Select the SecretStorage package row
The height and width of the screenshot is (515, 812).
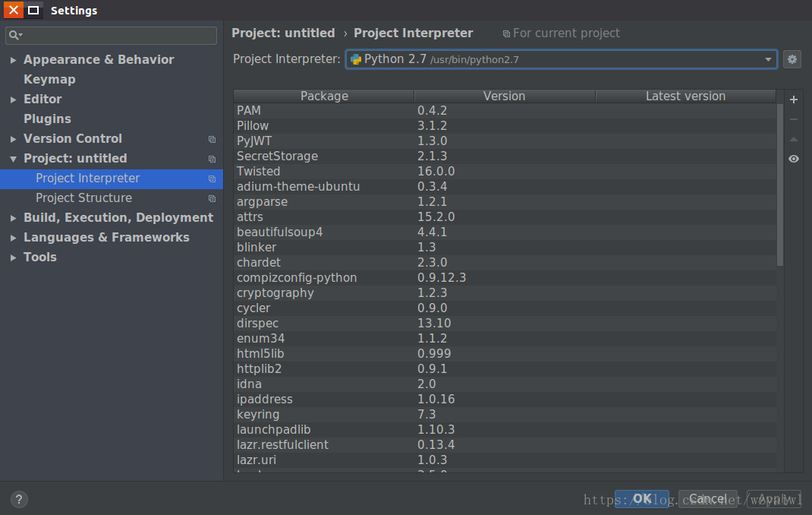pyautogui.click(x=505, y=156)
